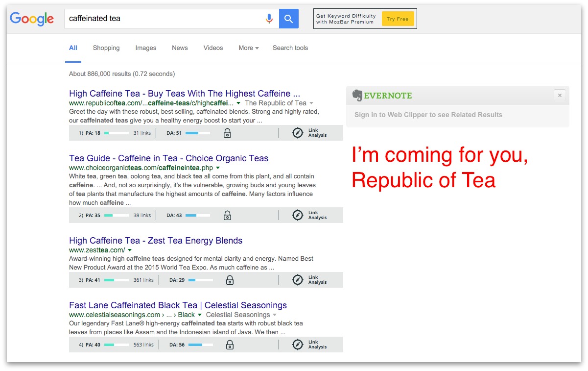Expand gray arrow next to Celestial Seasonings
The width and height of the screenshot is (588, 371).
[275, 315]
